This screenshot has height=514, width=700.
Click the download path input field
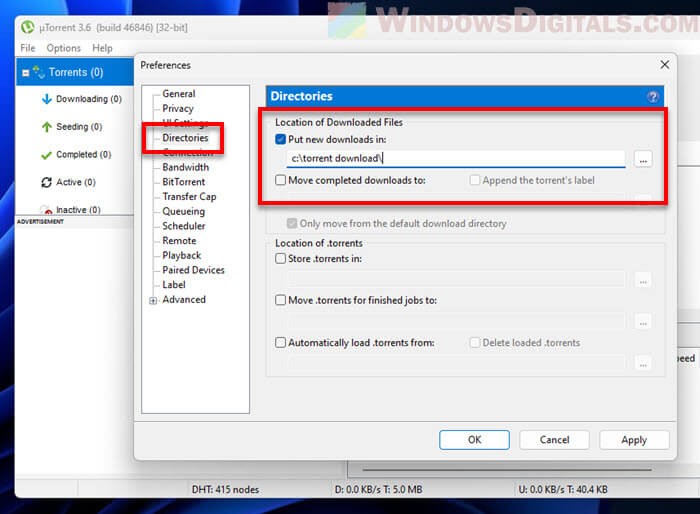click(x=456, y=159)
